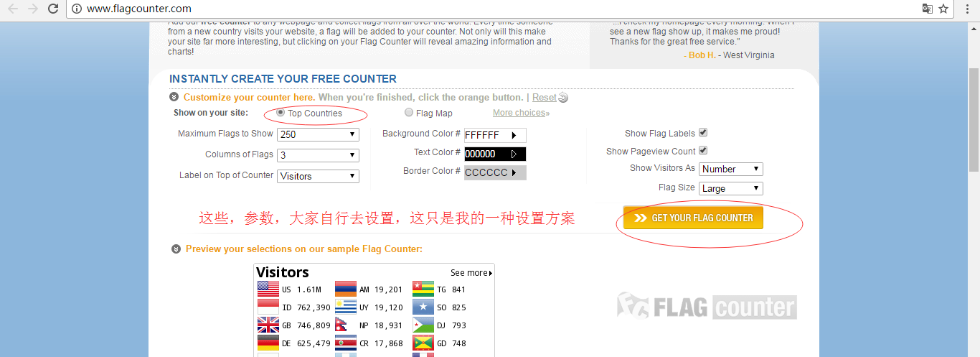Click the translate page icon in address bar

tap(927, 9)
